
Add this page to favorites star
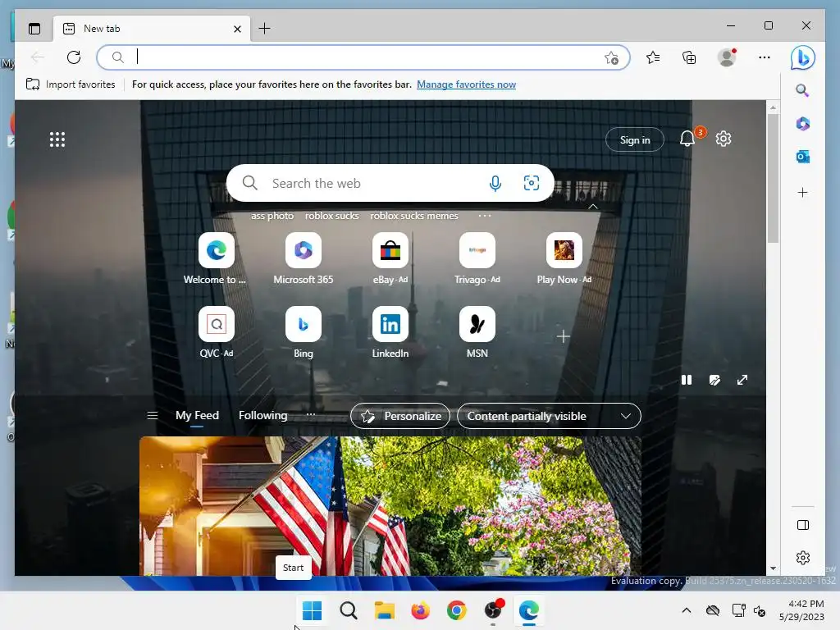tap(611, 57)
